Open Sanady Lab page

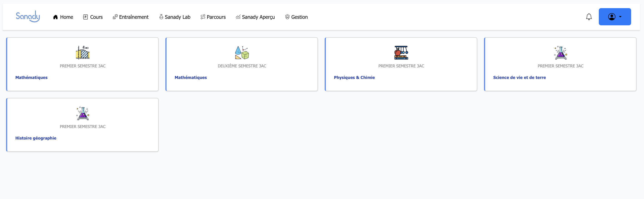click(175, 17)
